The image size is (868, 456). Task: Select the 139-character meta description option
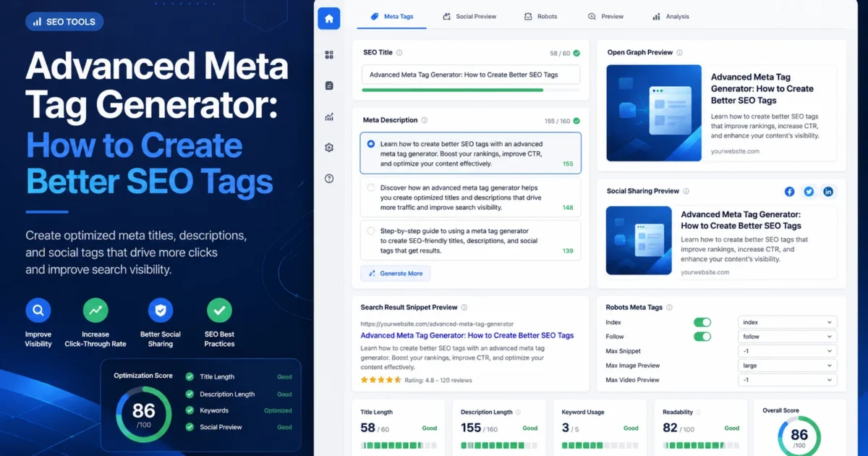470,240
